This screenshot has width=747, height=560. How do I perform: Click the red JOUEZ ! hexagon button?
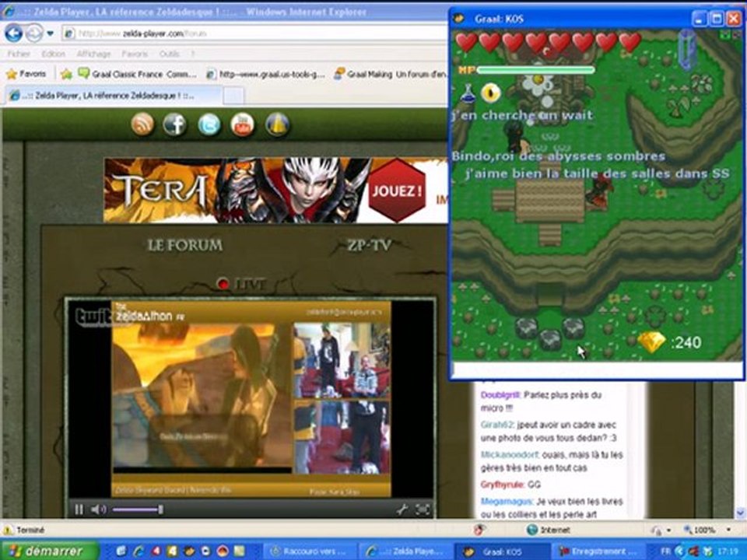pyautogui.click(x=397, y=191)
